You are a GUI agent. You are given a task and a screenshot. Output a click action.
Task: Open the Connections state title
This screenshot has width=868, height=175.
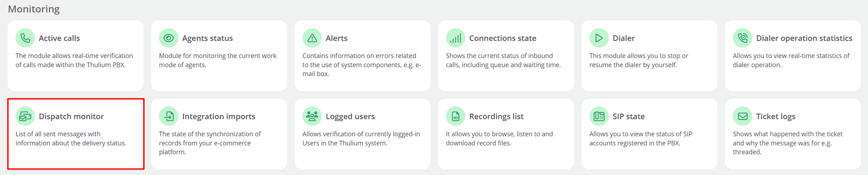(x=503, y=38)
